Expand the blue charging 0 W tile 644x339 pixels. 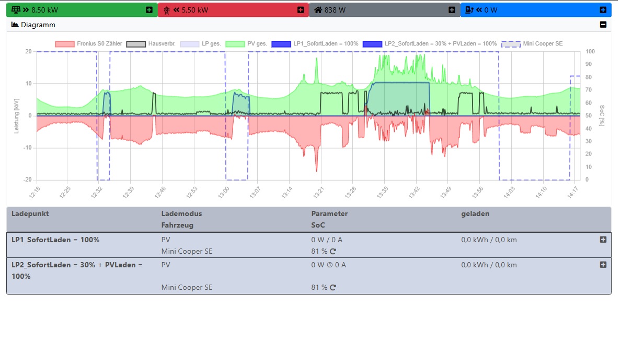point(603,10)
